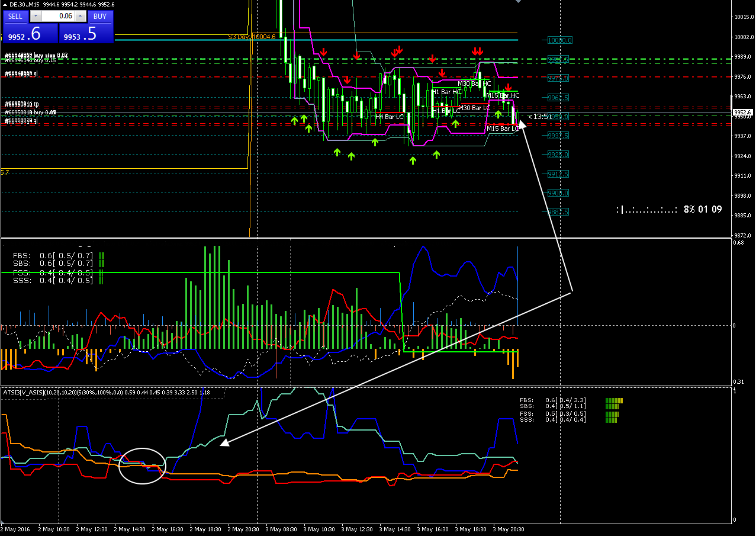Click the chart shift triangle on top edge

(x=519, y=2)
